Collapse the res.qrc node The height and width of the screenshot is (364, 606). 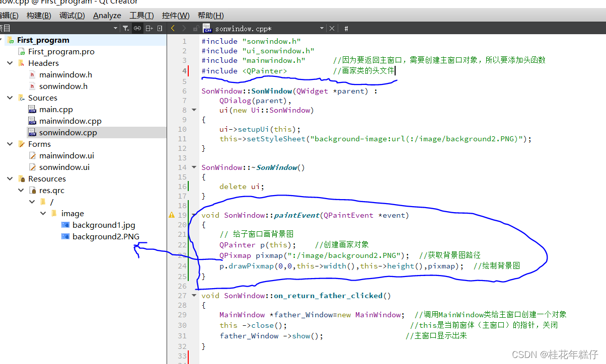21,191
